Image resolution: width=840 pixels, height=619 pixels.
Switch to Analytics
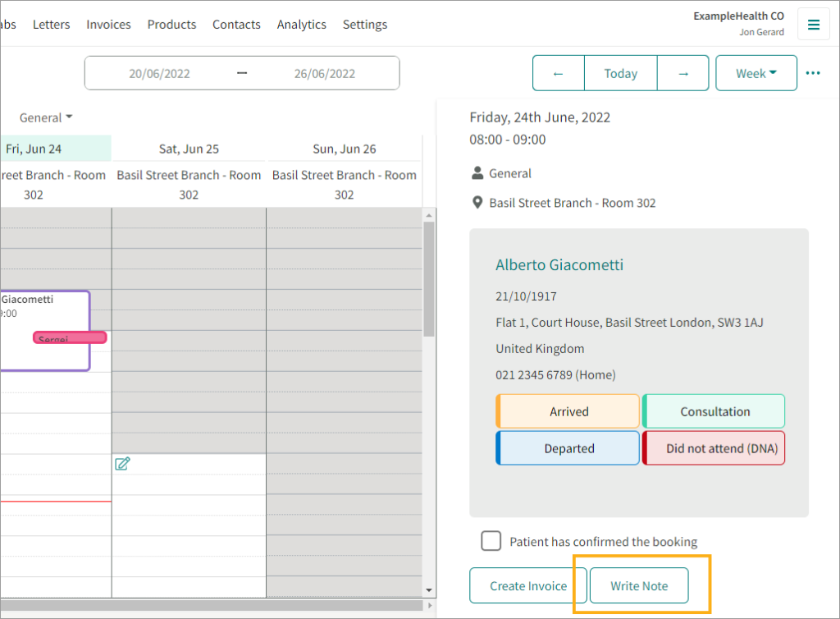click(302, 25)
